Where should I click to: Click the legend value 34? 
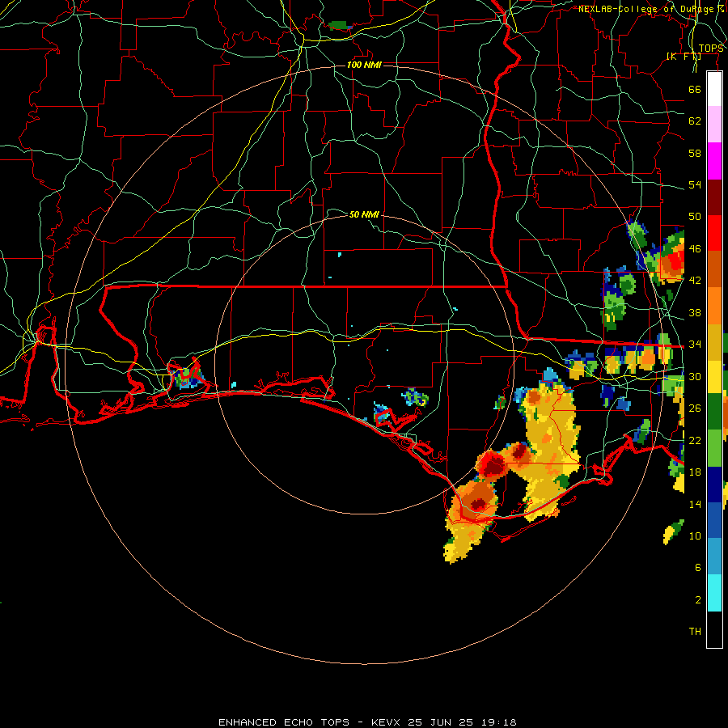coord(695,345)
